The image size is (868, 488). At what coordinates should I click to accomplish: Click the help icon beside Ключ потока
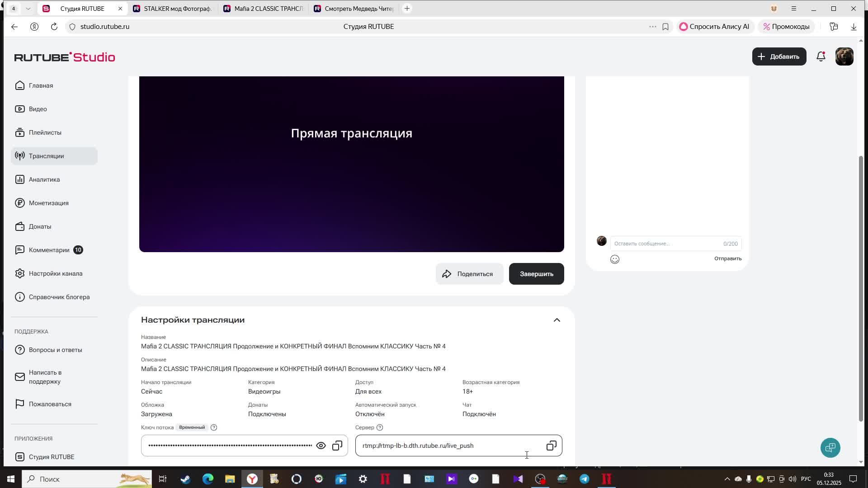tap(214, 427)
